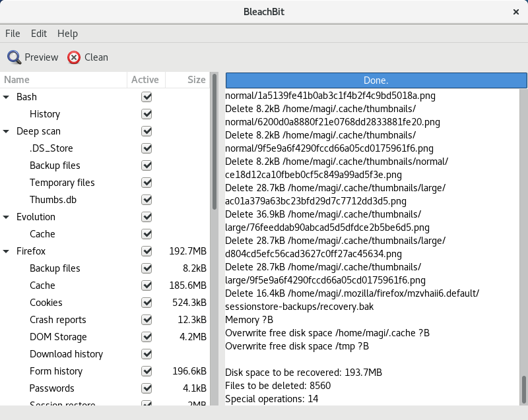The image size is (528, 420).
Task: Click the log pane vertical scrollbar
Action: pyautogui.click(x=523, y=390)
